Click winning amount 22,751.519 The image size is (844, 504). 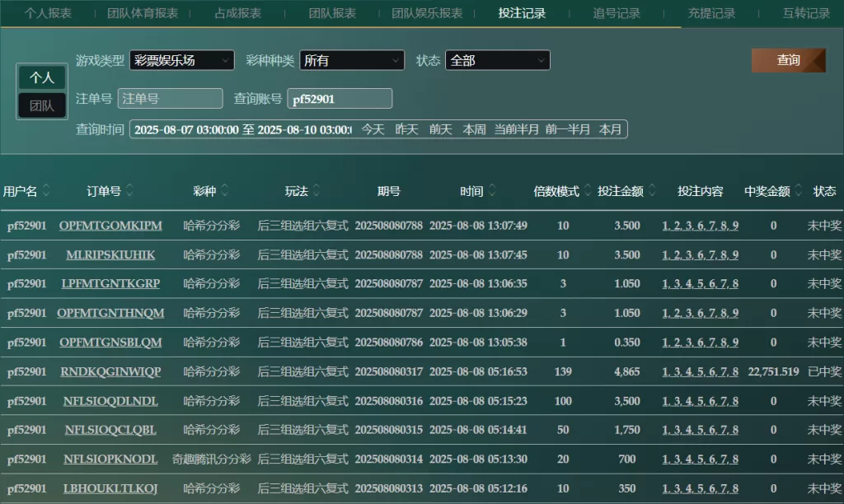point(773,371)
